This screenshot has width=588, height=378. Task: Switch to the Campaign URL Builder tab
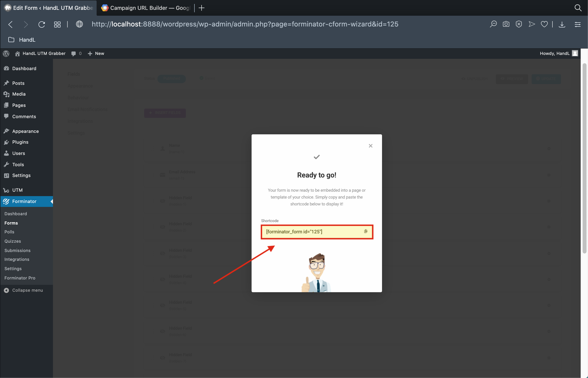(x=146, y=8)
